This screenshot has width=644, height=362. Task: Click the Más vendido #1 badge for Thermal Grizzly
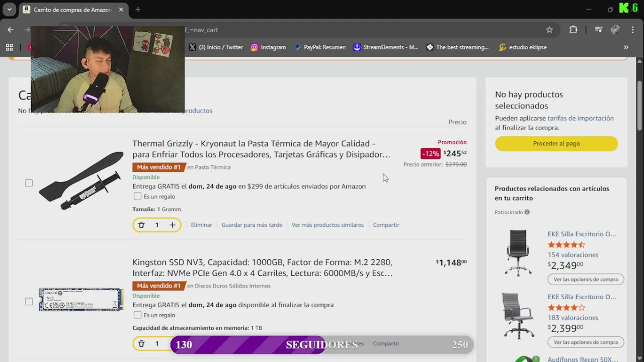[158, 167]
